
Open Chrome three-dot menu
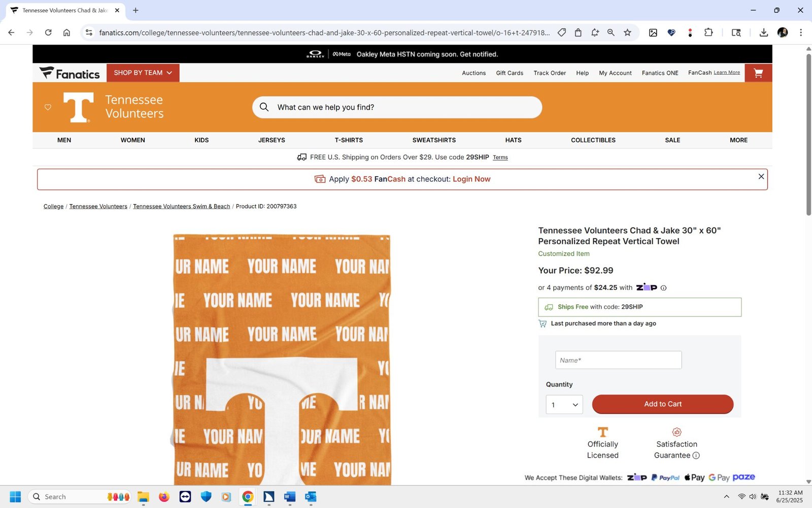pyautogui.click(x=801, y=33)
